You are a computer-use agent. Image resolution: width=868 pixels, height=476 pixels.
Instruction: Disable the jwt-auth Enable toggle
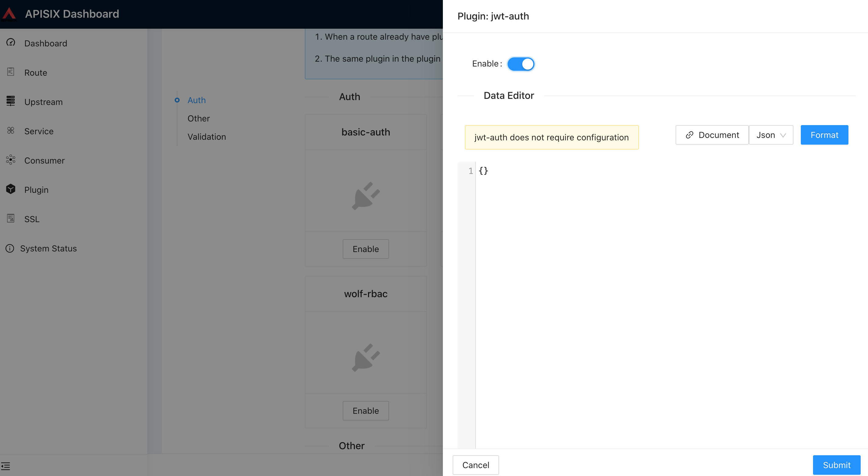point(521,64)
